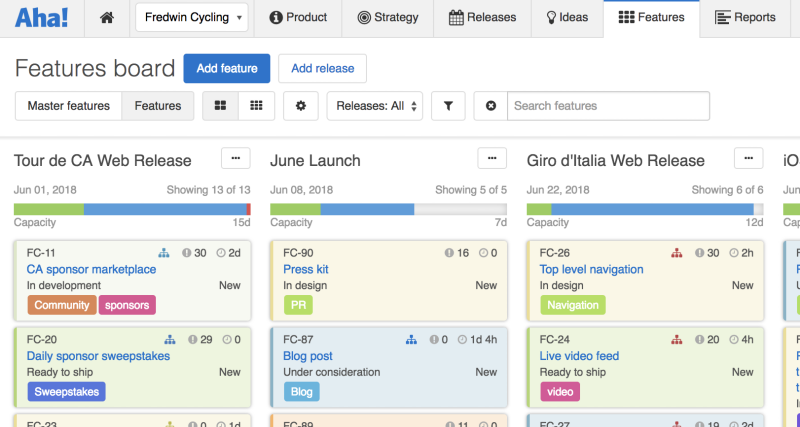Open the Fredwin Cycling product dropdown
Screen dimensions: 800x427
[x=192, y=17]
